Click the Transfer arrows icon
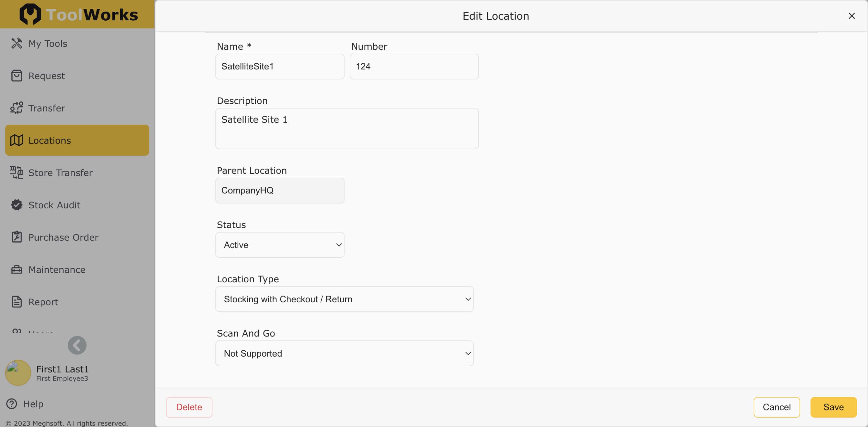 16,108
